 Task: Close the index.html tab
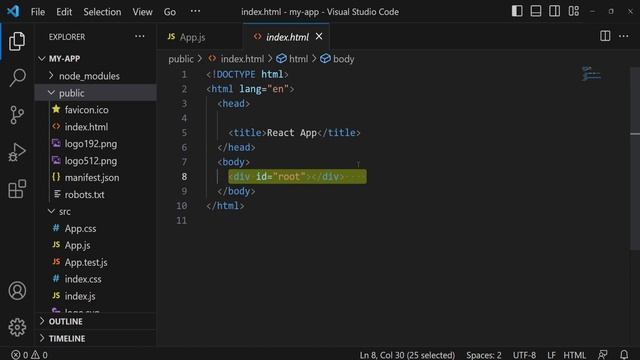(x=319, y=36)
